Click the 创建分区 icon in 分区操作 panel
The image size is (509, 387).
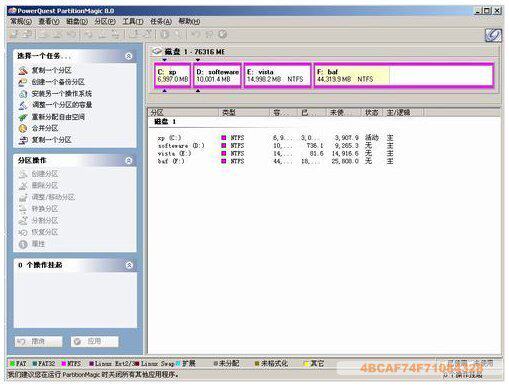click(23, 174)
